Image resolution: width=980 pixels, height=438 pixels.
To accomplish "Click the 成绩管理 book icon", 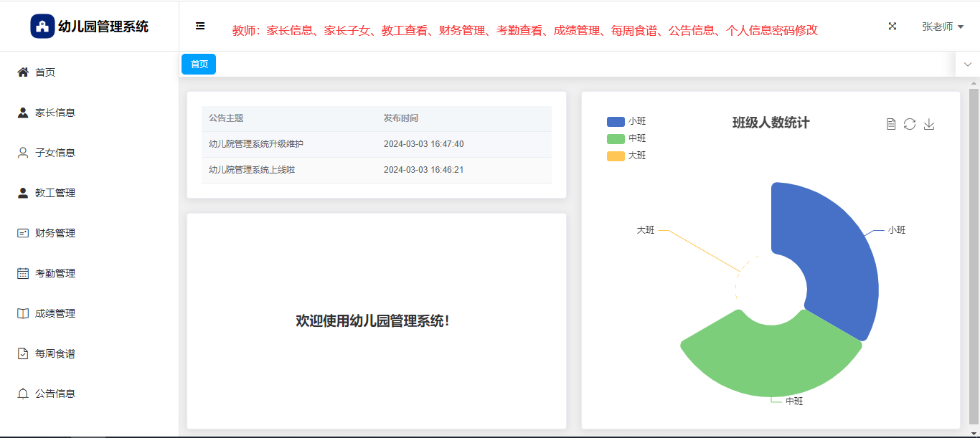I will pos(23,313).
